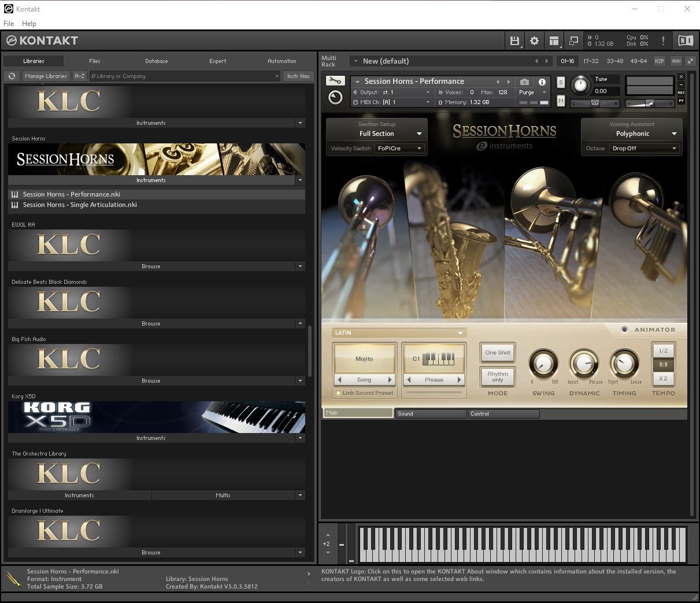Open KSP multi script editor
Image resolution: width=700 pixels, height=603 pixels.
click(x=659, y=61)
